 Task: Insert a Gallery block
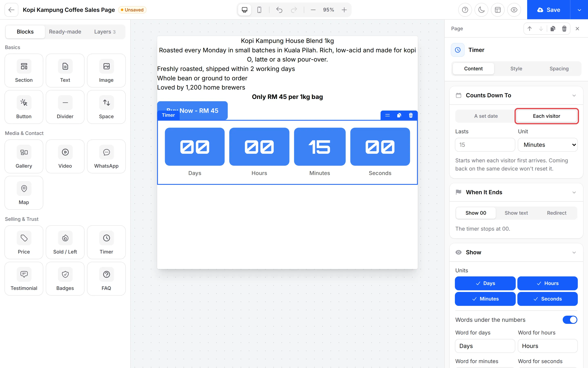click(x=24, y=156)
